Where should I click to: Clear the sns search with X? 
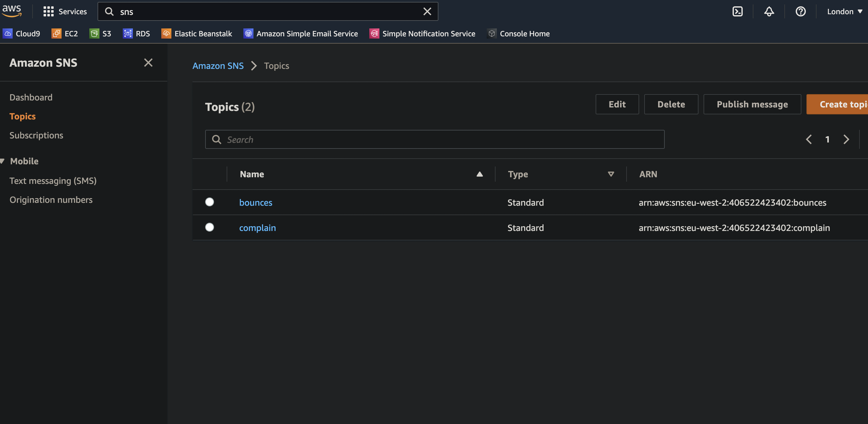pyautogui.click(x=427, y=11)
